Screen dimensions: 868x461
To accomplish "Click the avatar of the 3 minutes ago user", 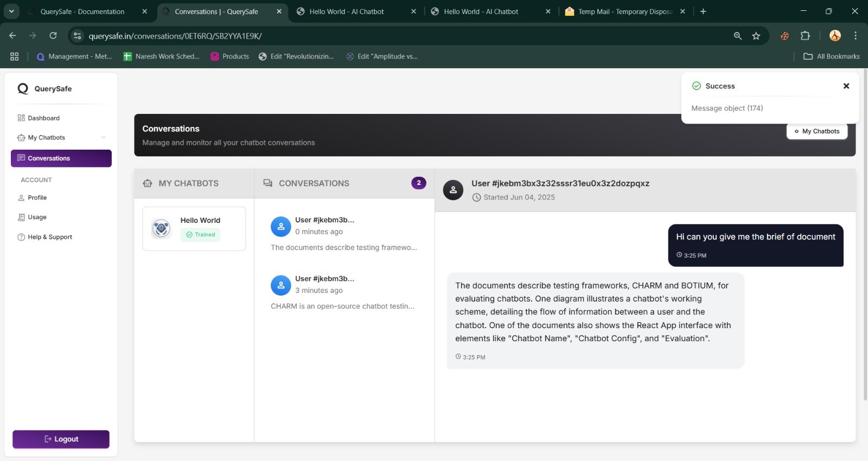I will pyautogui.click(x=280, y=285).
